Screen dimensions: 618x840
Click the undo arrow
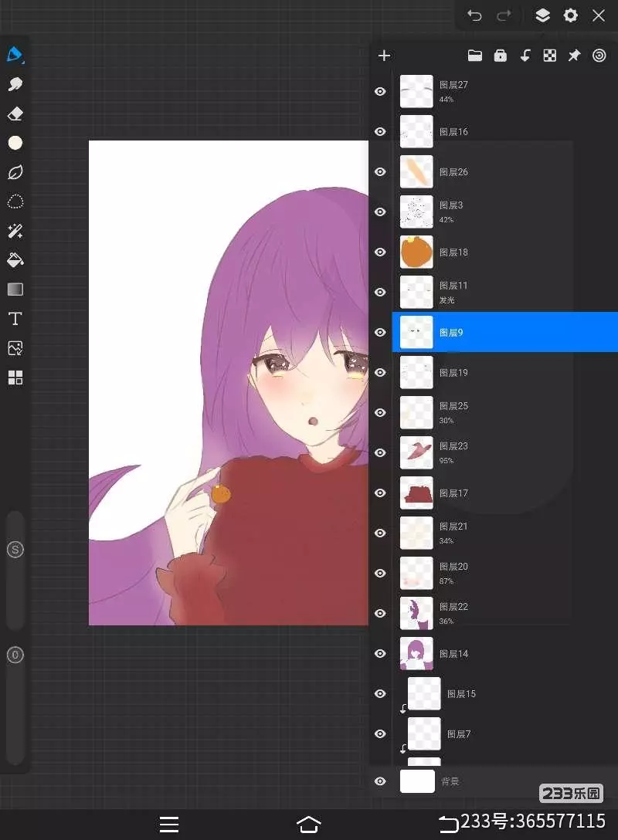click(x=474, y=15)
